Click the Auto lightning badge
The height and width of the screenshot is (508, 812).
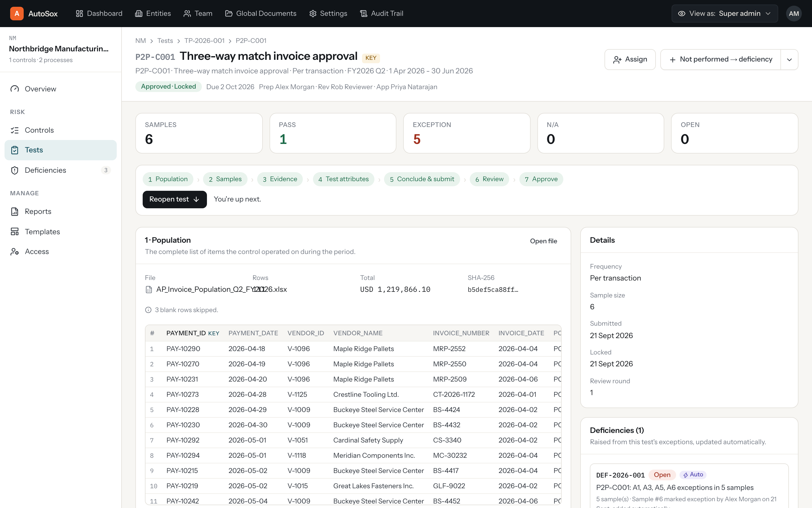point(693,475)
